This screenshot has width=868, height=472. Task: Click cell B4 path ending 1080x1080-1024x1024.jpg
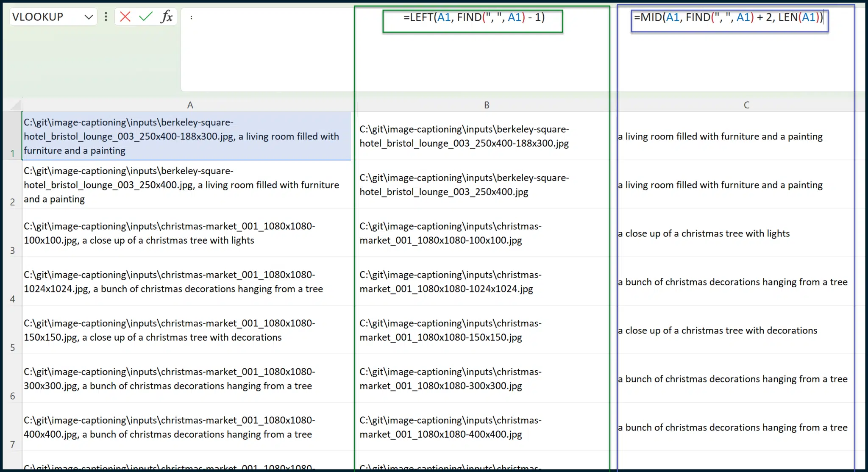coord(487,281)
